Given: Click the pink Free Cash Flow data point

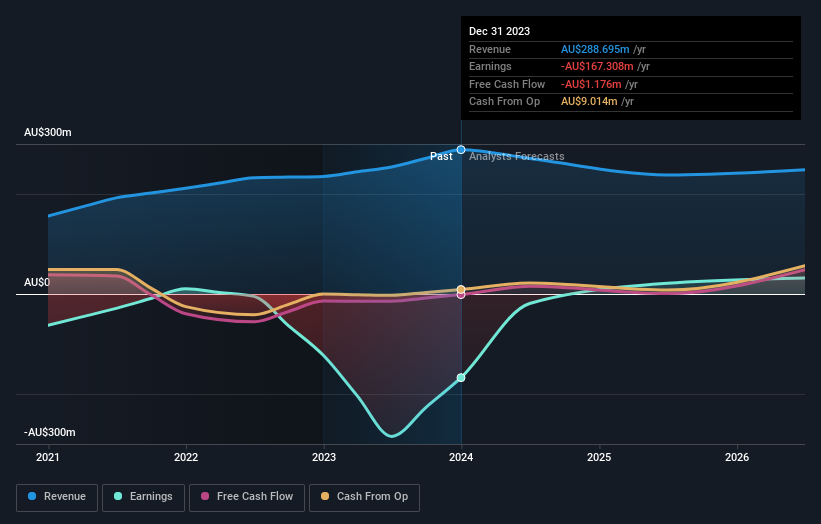Looking at the screenshot, I should coord(461,295).
